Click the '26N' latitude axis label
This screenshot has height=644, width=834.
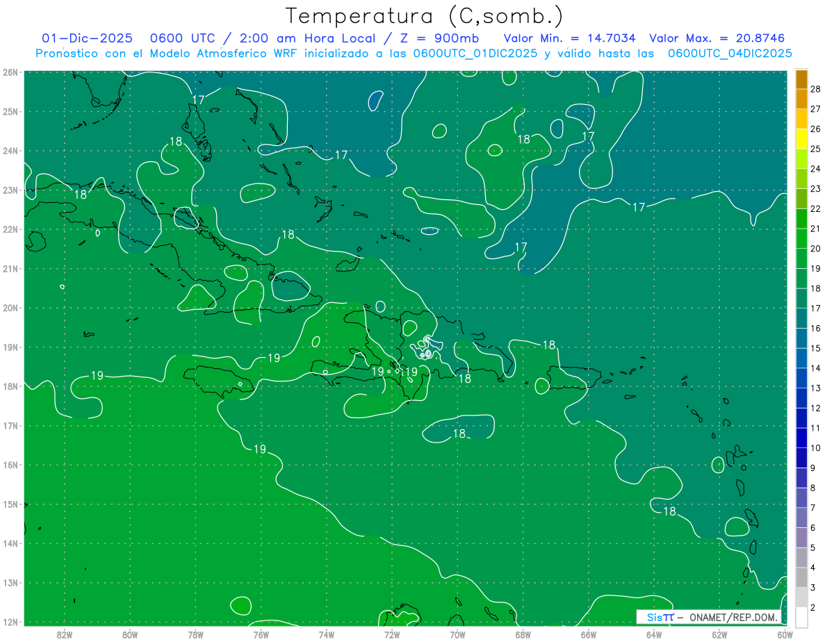click(10, 72)
